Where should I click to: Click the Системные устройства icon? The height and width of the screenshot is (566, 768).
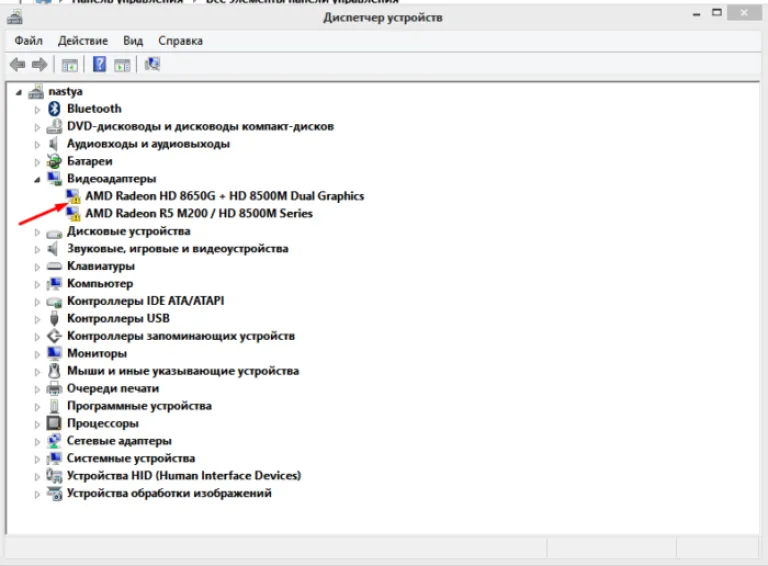(x=54, y=458)
